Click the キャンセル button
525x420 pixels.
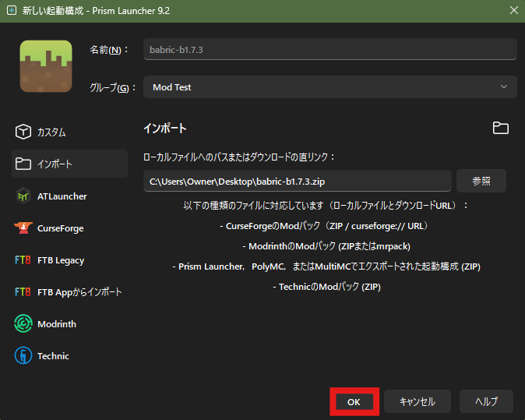[418, 401]
